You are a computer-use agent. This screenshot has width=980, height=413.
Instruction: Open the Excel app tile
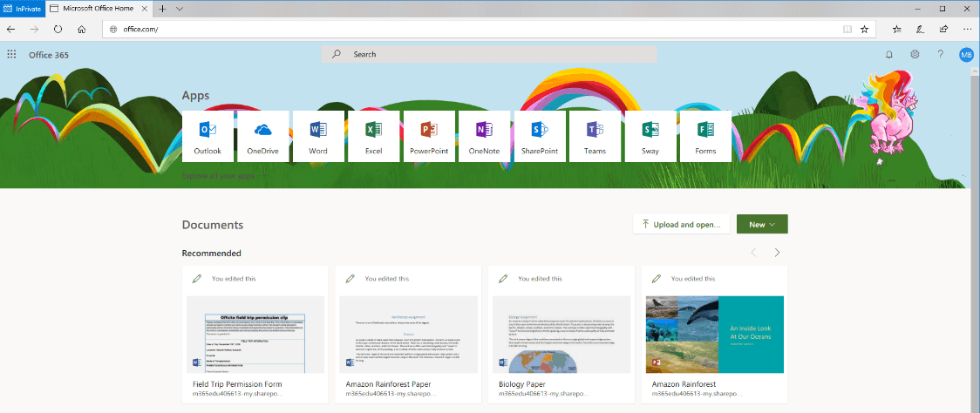[373, 136]
